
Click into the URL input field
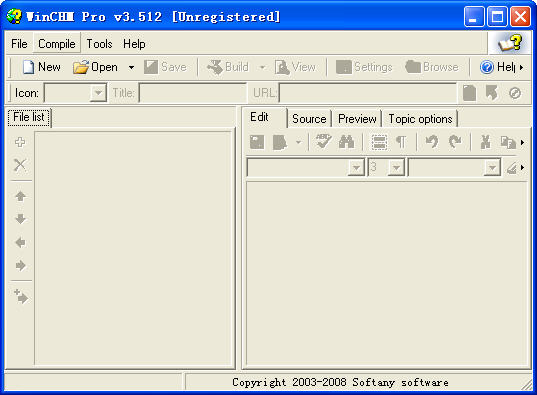tap(368, 93)
